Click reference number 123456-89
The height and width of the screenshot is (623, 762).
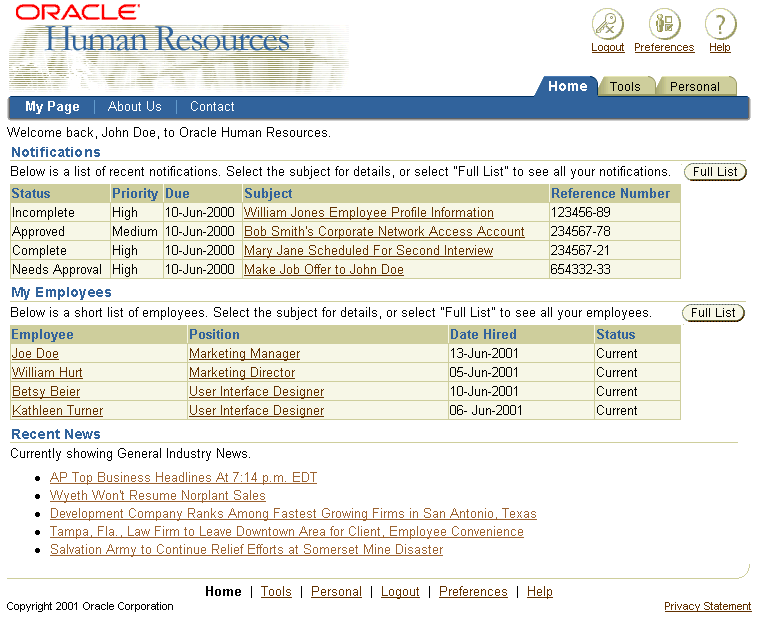point(580,213)
